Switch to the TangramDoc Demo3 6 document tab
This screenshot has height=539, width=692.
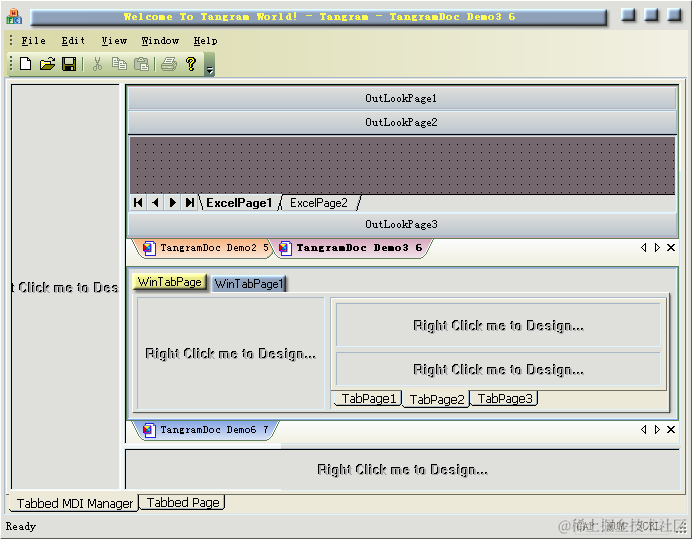click(x=351, y=248)
